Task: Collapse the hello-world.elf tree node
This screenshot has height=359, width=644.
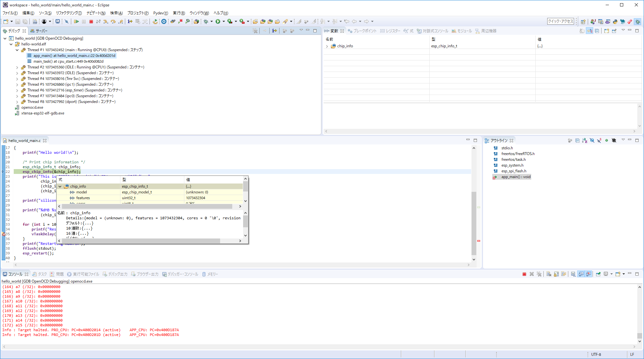Action: tap(11, 44)
